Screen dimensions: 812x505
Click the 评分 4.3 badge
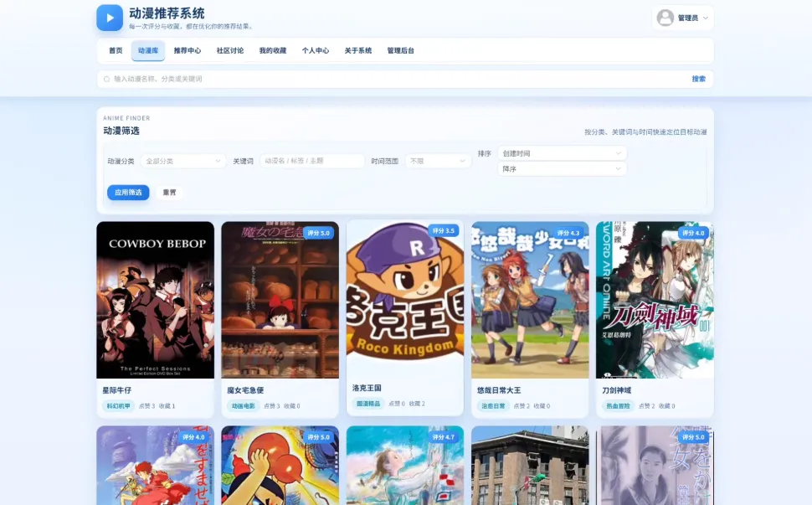568,233
